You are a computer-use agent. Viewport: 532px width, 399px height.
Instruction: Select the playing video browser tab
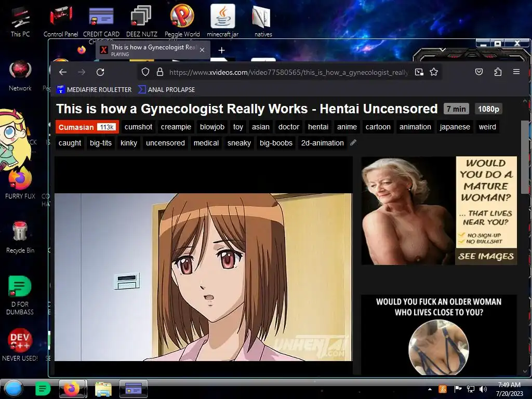click(153, 50)
